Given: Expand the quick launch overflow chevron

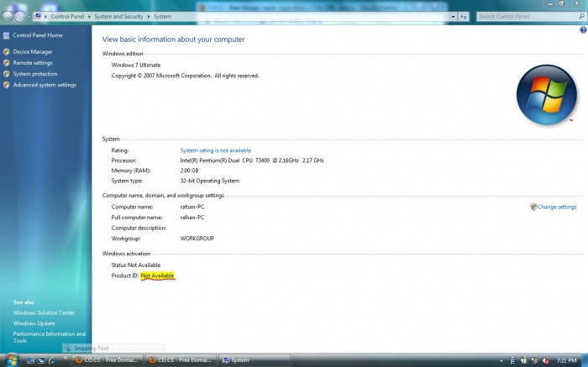Looking at the screenshot, I should (x=66, y=358).
